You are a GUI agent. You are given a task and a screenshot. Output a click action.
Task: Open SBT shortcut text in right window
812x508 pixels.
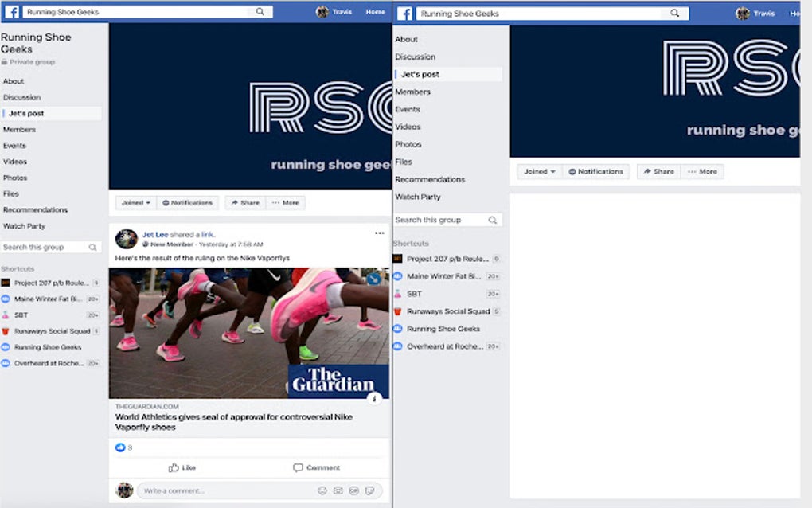(414, 294)
